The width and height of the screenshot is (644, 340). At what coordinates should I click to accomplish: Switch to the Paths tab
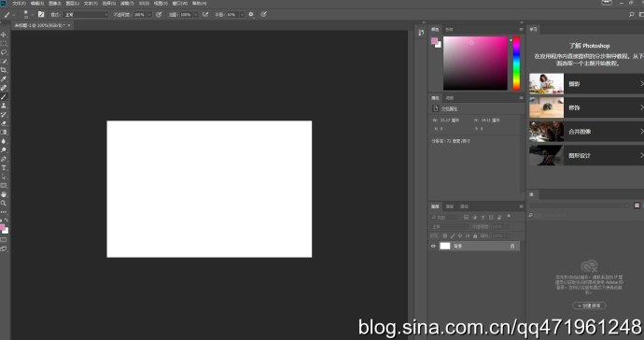click(x=464, y=206)
